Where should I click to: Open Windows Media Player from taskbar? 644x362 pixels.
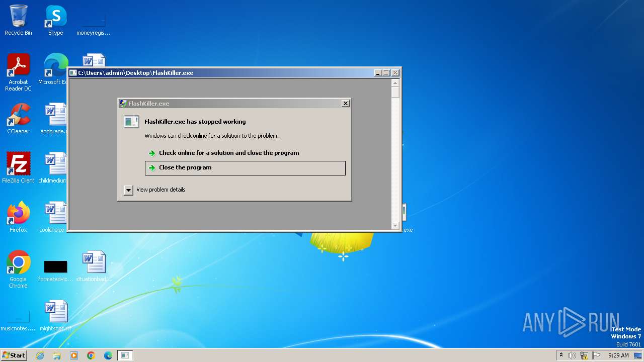coord(74,355)
